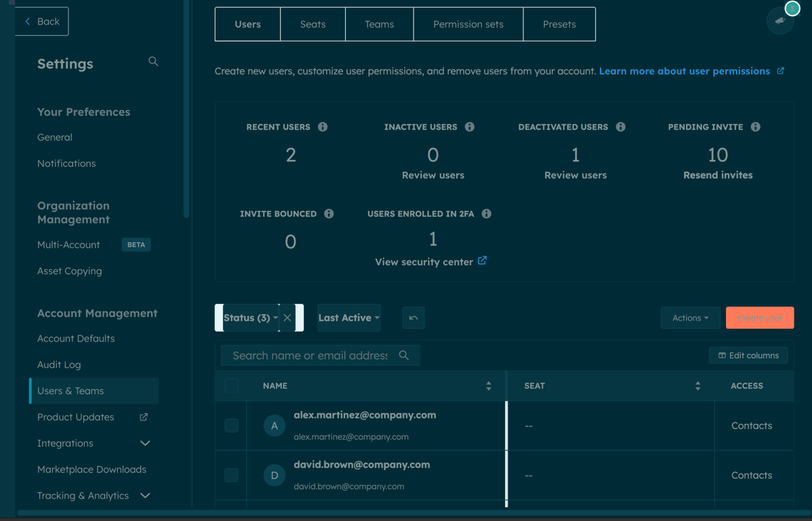Image resolution: width=812 pixels, height=521 pixels.
Task: Select the checkbox for david.brown@company.com
Action: (x=231, y=475)
